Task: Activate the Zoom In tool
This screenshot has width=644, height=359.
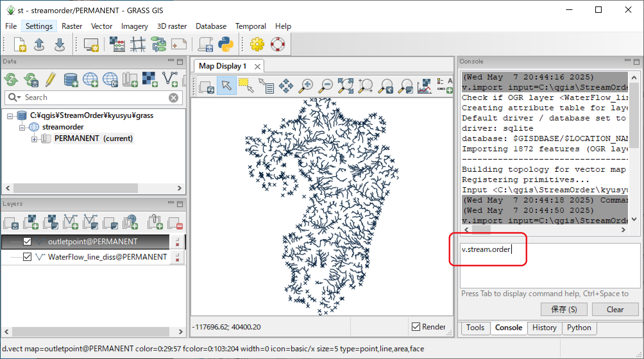Action: (306, 86)
